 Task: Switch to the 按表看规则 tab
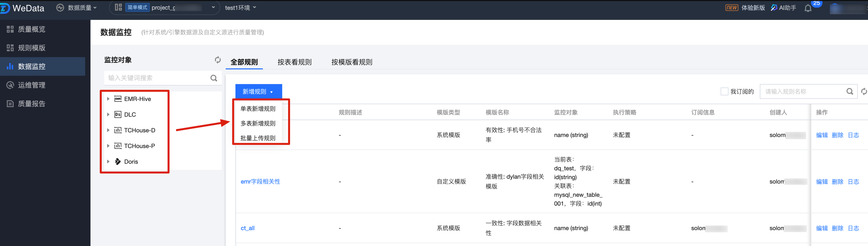294,62
